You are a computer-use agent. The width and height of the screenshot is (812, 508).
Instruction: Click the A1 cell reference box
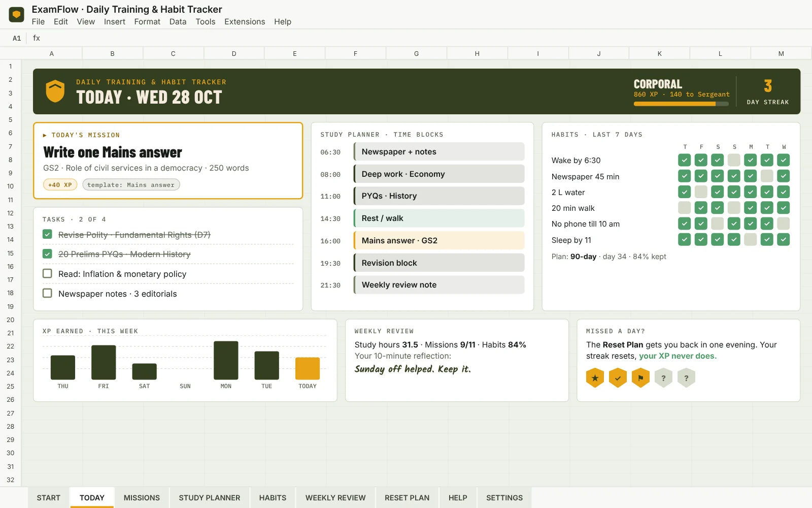(17, 38)
